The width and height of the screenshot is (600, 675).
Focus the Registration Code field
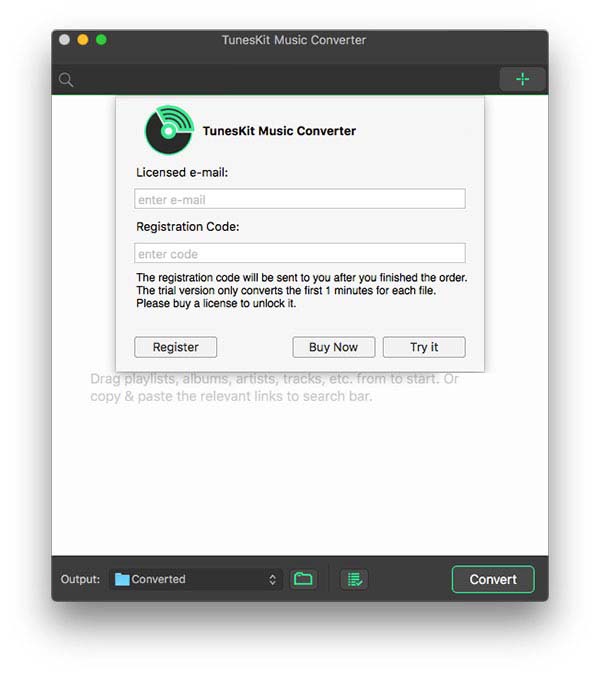(x=300, y=253)
